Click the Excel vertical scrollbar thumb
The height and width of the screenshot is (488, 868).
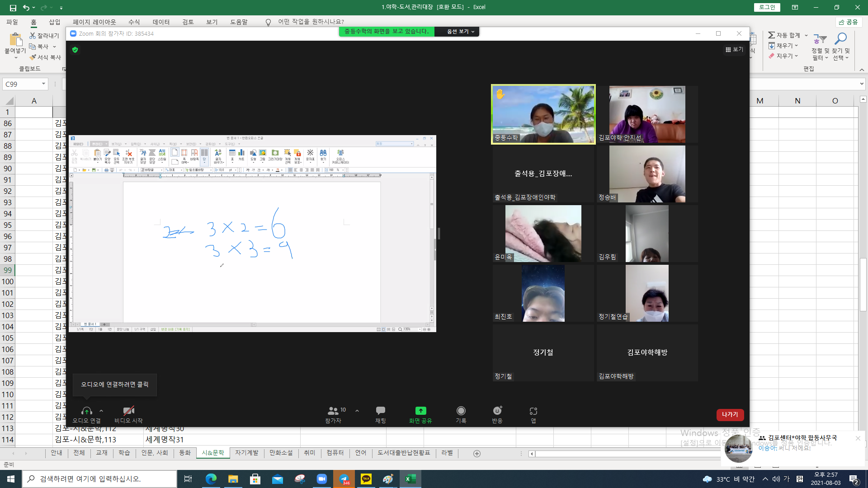point(863,284)
